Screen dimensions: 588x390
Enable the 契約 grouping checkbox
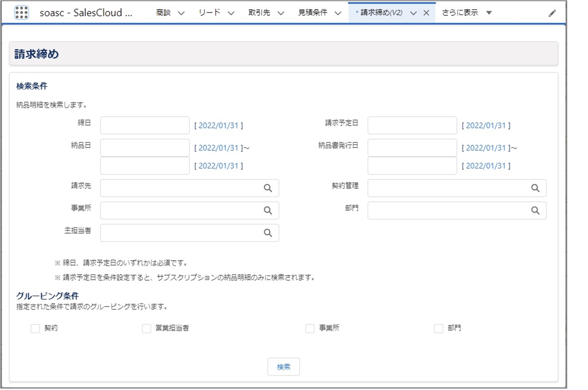pyautogui.click(x=35, y=328)
